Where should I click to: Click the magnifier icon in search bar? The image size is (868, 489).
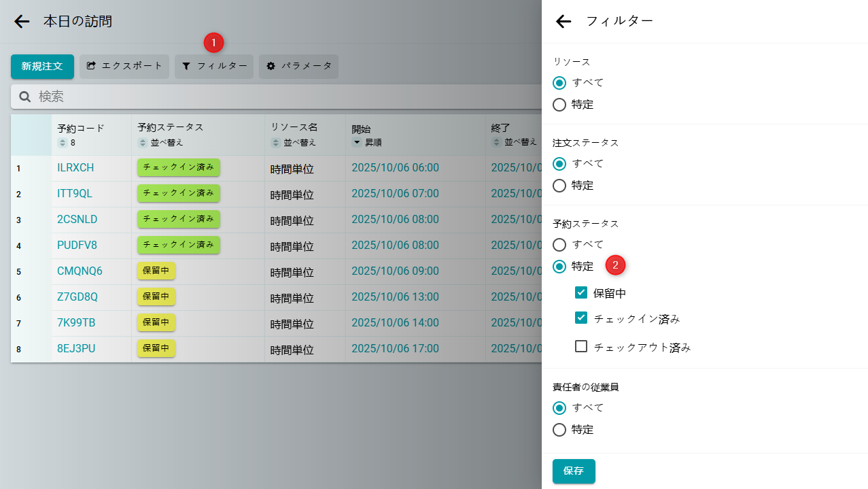[25, 97]
